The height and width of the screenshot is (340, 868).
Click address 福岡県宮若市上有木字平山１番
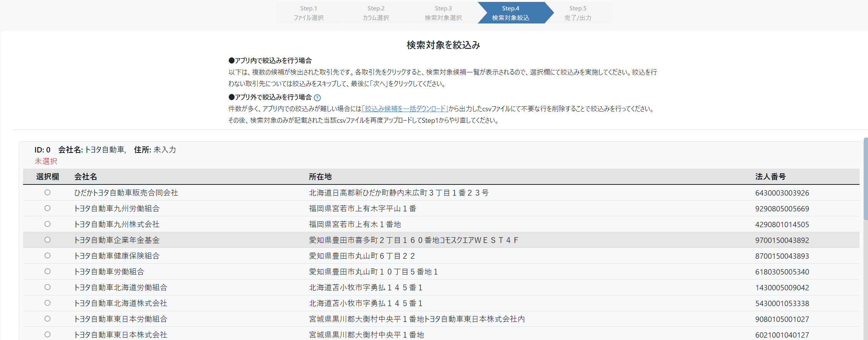point(363,209)
